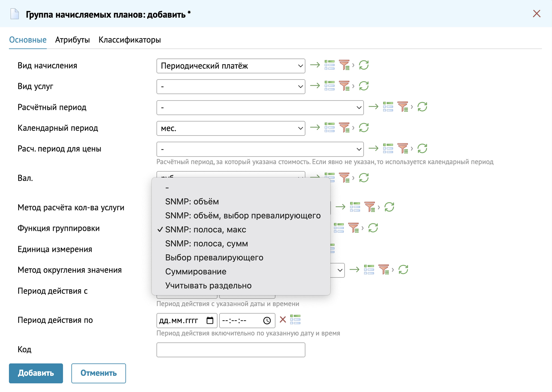This screenshot has width=552, height=392.
Task: Pick 'Учитывать раздельно' option
Action: coord(208,286)
